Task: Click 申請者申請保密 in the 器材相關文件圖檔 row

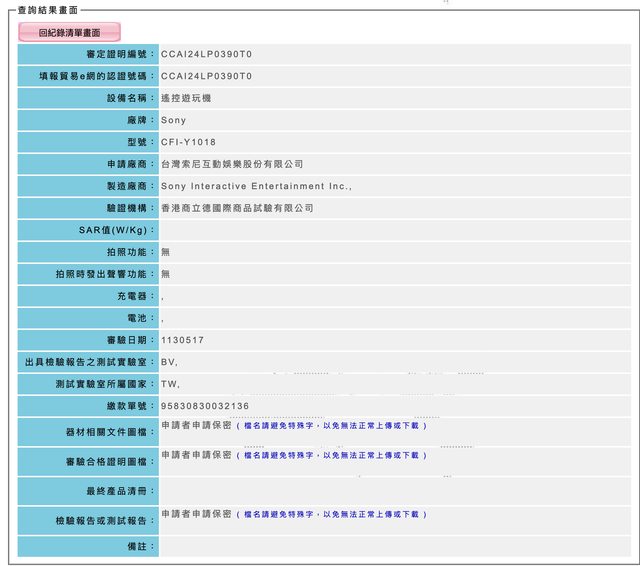Action: tap(196, 426)
